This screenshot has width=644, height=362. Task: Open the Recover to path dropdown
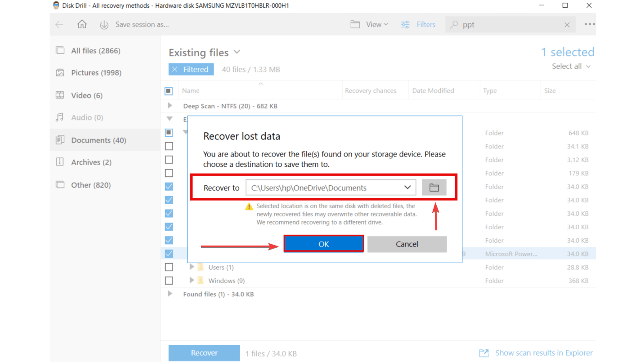coord(407,188)
